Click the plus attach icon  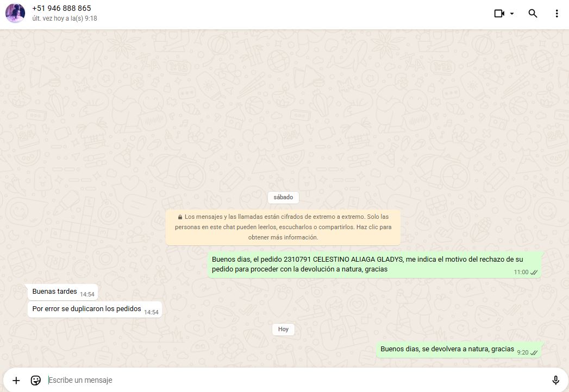pyautogui.click(x=16, y=380)
